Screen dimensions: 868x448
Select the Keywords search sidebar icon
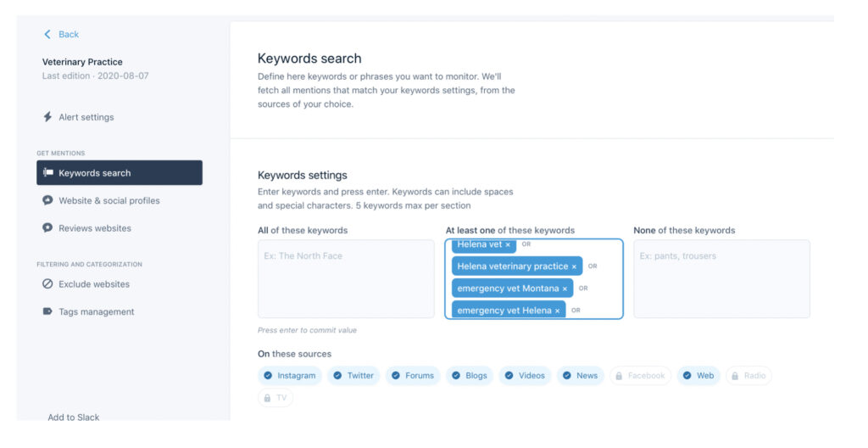pyautogui.click(x=48, y=172)
